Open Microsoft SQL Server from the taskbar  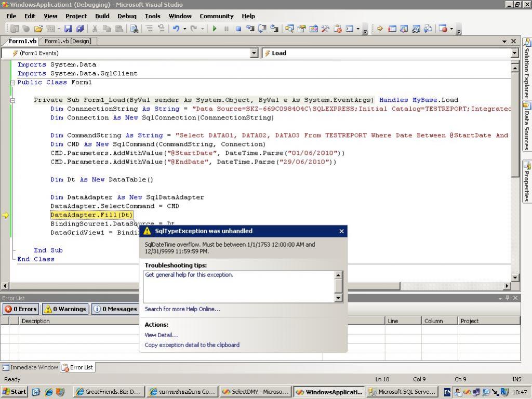(403, 392)
